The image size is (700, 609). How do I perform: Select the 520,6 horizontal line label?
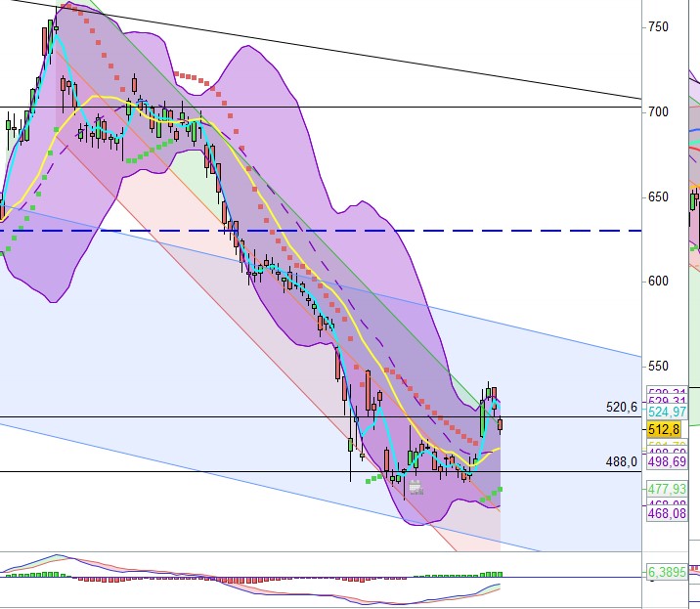[x=622, y=407]
